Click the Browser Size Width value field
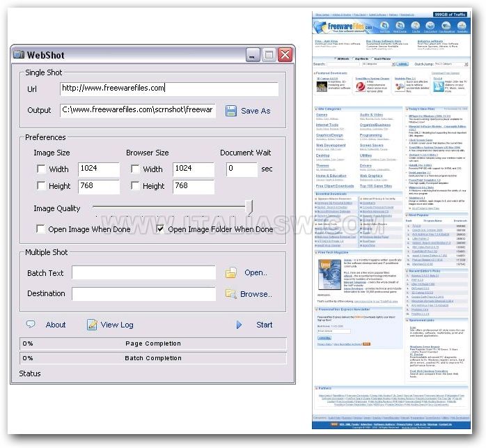 click(194, 169)
